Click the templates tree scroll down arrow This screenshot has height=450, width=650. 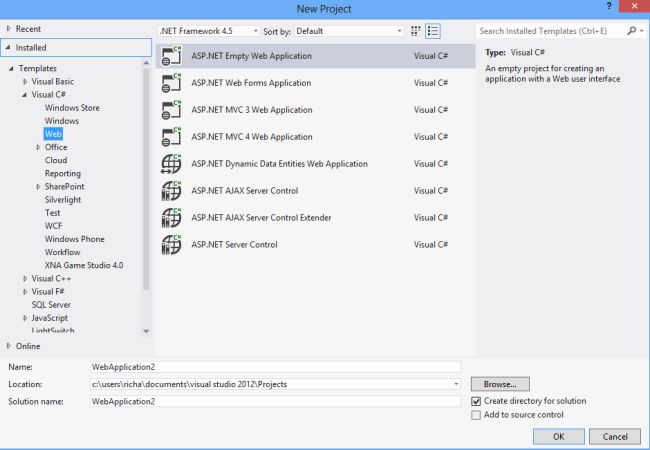146,331
